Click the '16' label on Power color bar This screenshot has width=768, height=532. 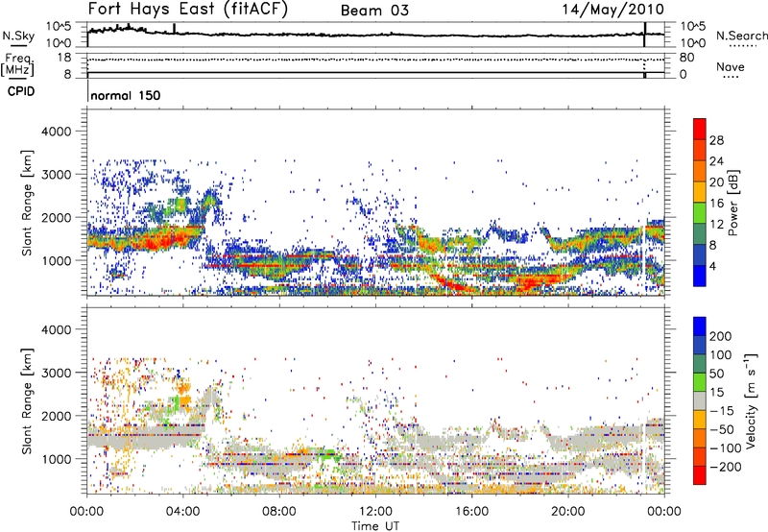click(x=716, y=204)
